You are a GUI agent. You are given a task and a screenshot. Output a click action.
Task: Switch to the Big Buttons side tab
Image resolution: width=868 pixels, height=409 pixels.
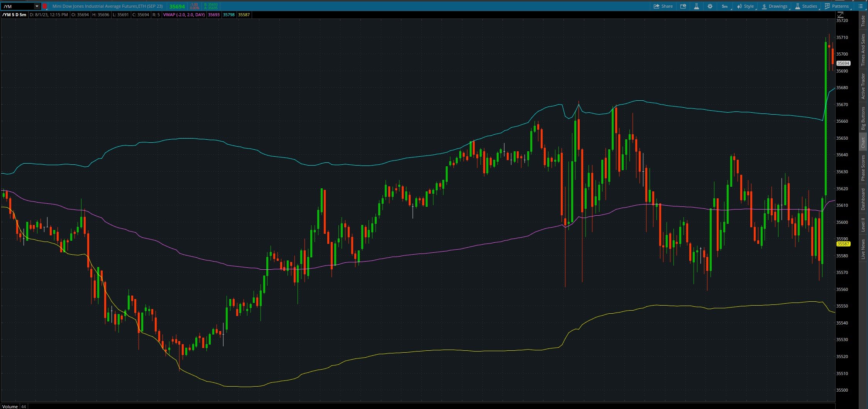tap(863, 118)
